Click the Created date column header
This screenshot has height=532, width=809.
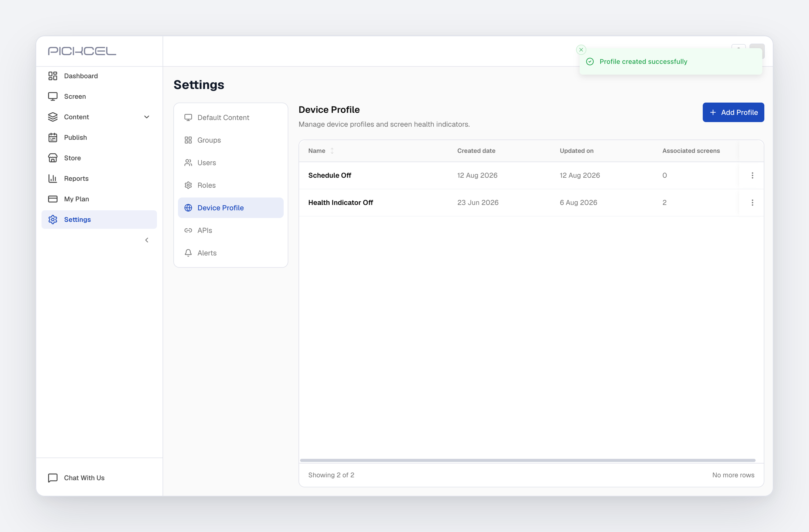476,151
